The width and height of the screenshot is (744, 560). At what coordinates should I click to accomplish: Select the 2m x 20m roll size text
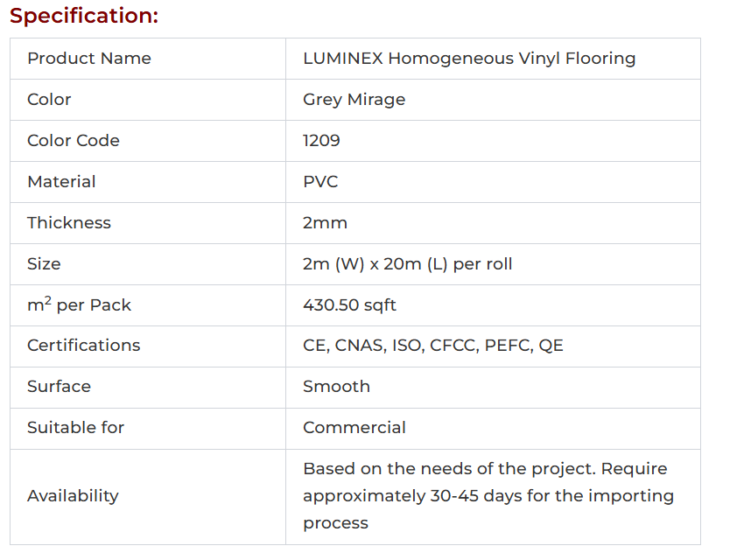[407, 264]
